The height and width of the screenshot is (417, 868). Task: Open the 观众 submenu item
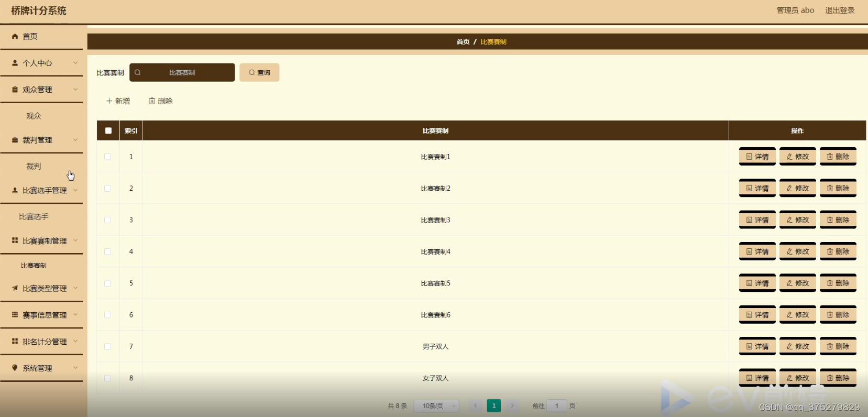[34, 116]
